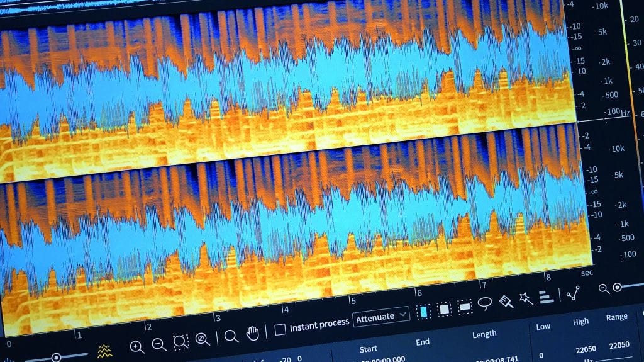Click the zoom out full icon
Image resolution: width=644 pixels, height=362 pixels.
coord(203,340)
